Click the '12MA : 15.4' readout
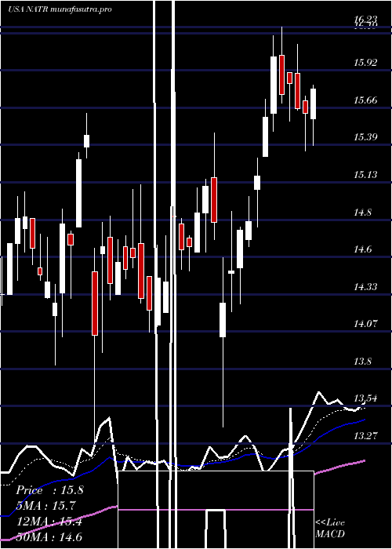 (49, 522)
